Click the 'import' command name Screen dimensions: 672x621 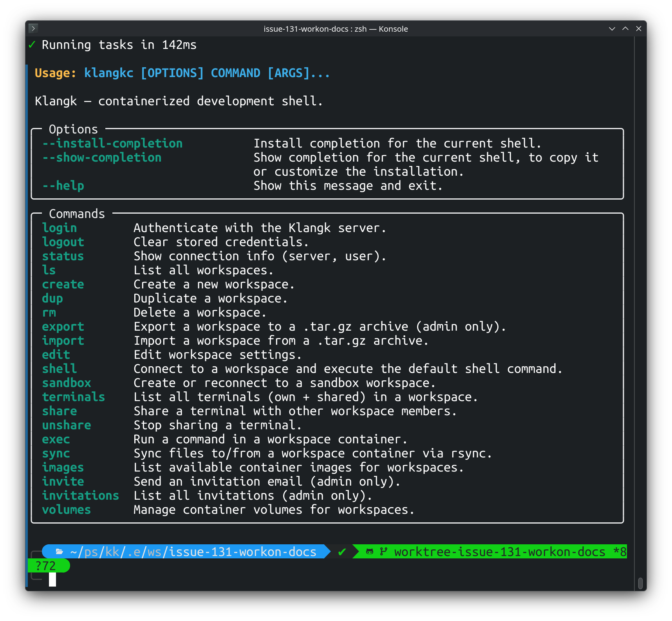coord(63,340)
